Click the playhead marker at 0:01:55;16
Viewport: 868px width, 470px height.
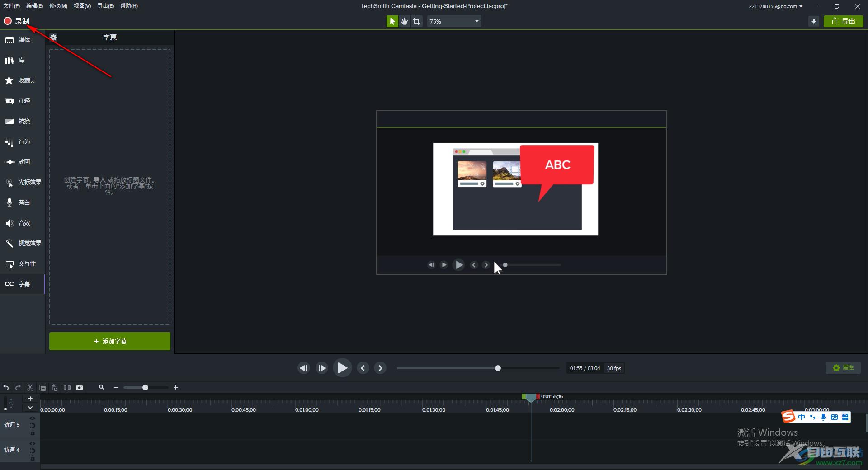[x=531, y=397]
